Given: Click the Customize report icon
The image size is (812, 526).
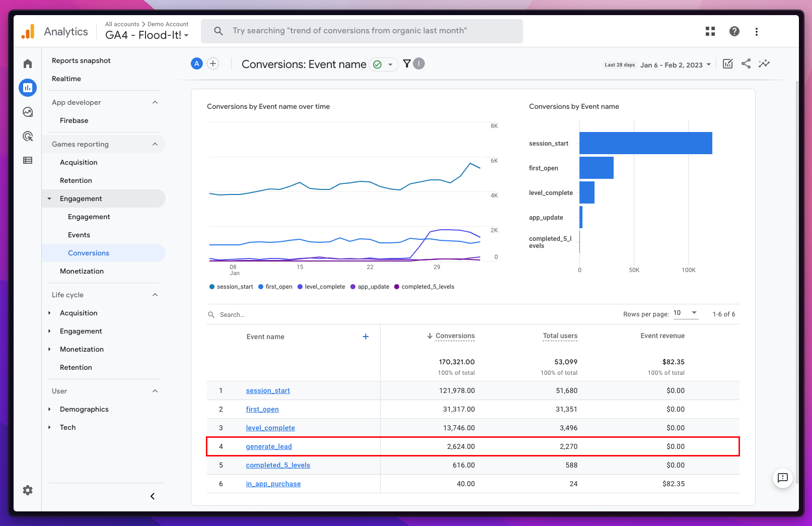Looking at the screenshot, I should [727, 63].
